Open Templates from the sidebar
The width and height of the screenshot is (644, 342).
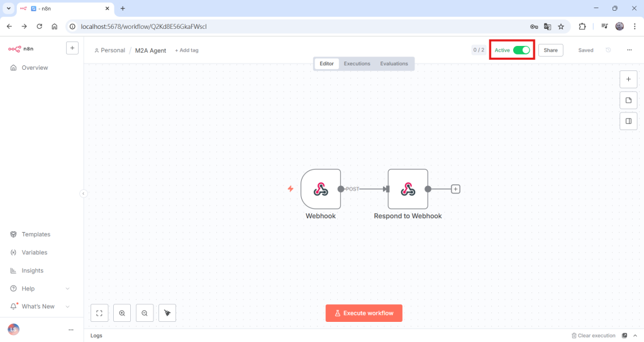36,234
